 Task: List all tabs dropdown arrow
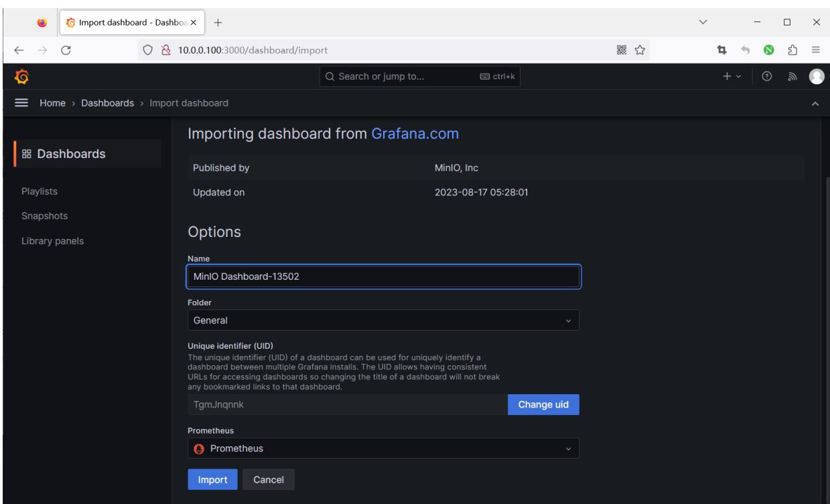[x=703, y=22]
